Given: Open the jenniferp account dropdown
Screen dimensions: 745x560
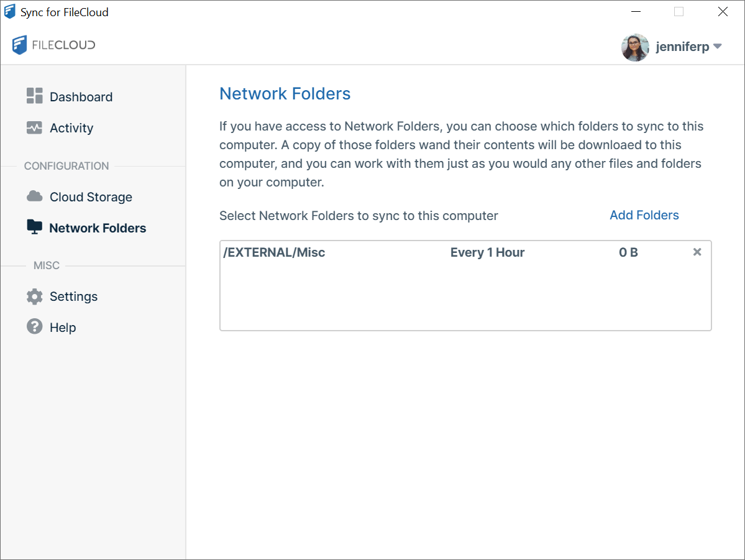Looking at the screenshot, I should pyautogui.click(x=718, y=46).
